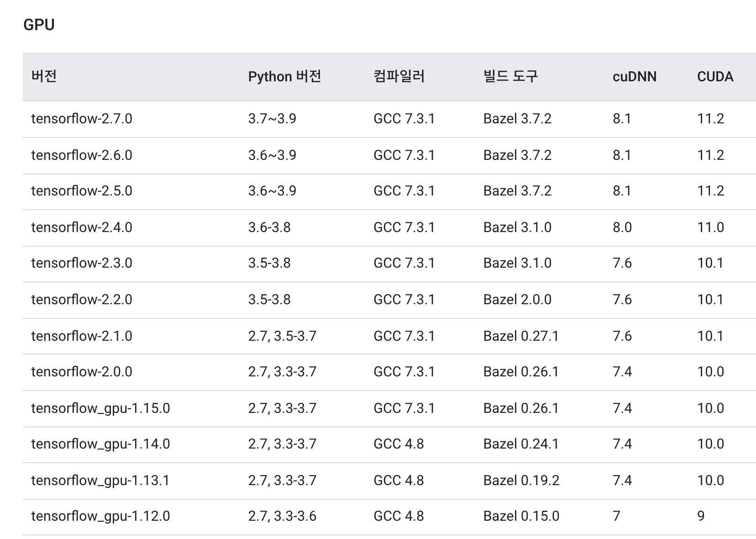Click cuDNN 8.1 in tensorflow-2.5.0 row
The height and width of the screenshot is (539, 756).
(622, 191)
